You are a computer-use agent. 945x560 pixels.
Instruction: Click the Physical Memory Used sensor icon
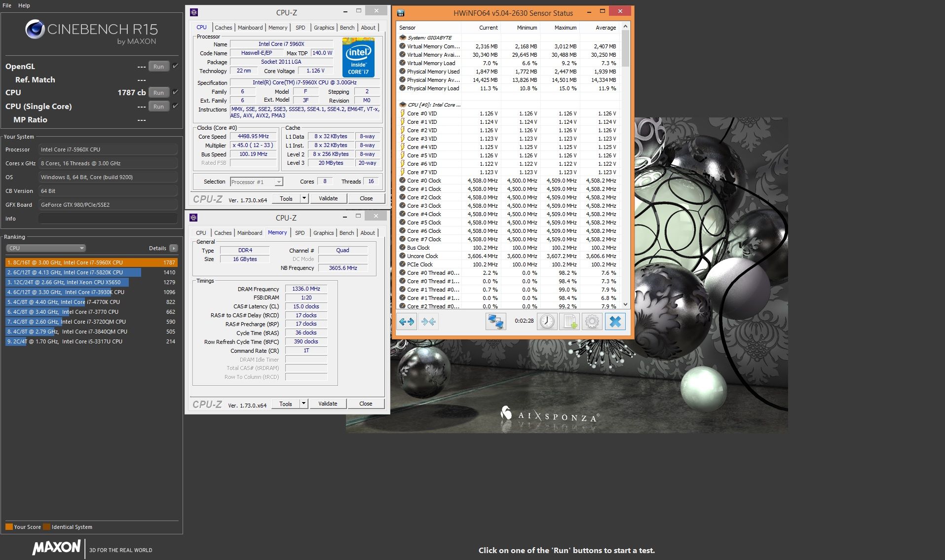(402, 72)
